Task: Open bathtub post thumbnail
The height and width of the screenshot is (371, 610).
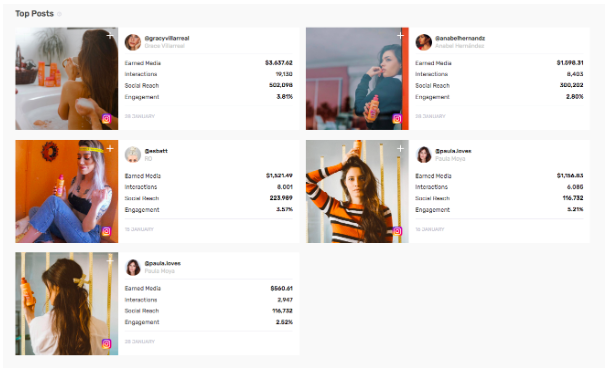Action: tap(67, 79)
